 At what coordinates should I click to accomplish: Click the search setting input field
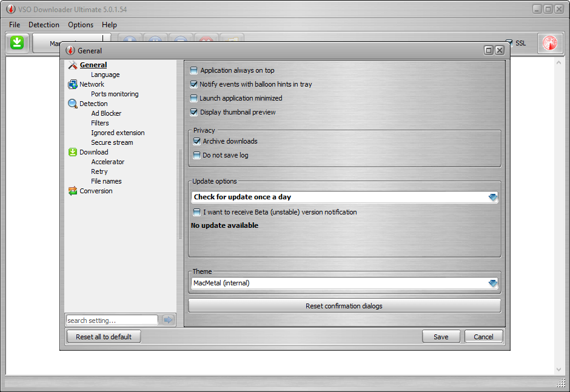(112, 320)
